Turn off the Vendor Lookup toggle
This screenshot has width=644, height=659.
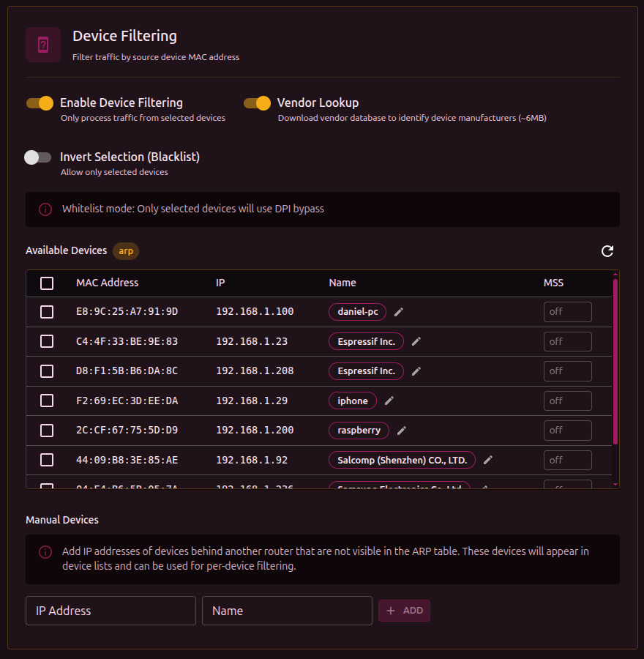coord(258,103)
